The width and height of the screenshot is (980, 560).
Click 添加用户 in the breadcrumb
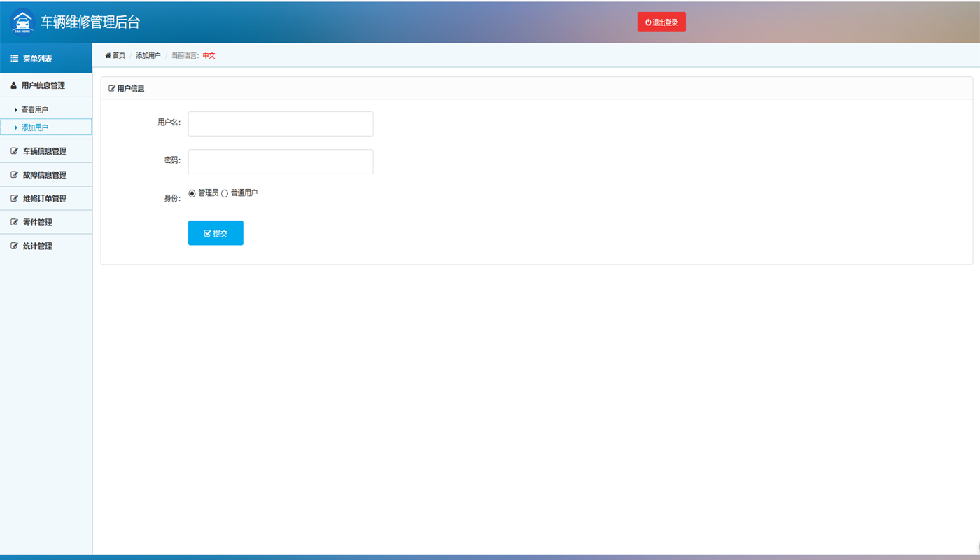pyautogui.click(x=148, y=55)
